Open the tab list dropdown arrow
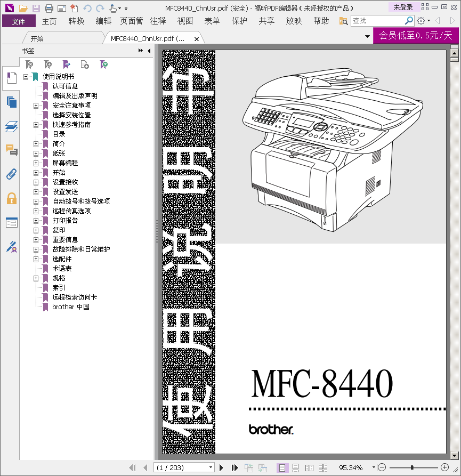 tap(367, 36)
